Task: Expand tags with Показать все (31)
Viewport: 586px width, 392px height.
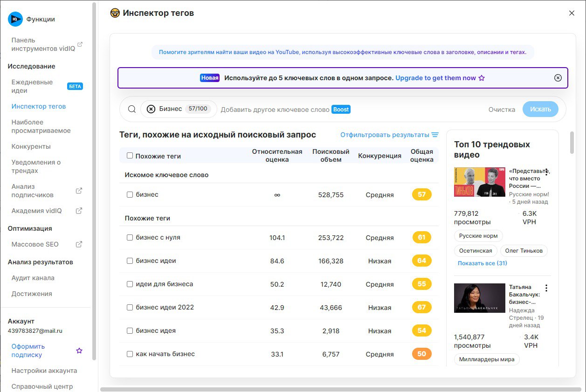Action: 482,263
